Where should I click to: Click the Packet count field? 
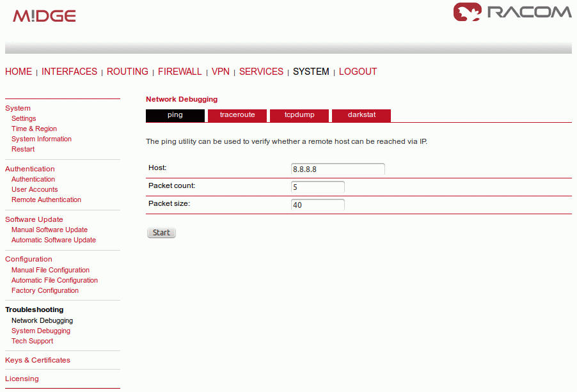(317, 187)
